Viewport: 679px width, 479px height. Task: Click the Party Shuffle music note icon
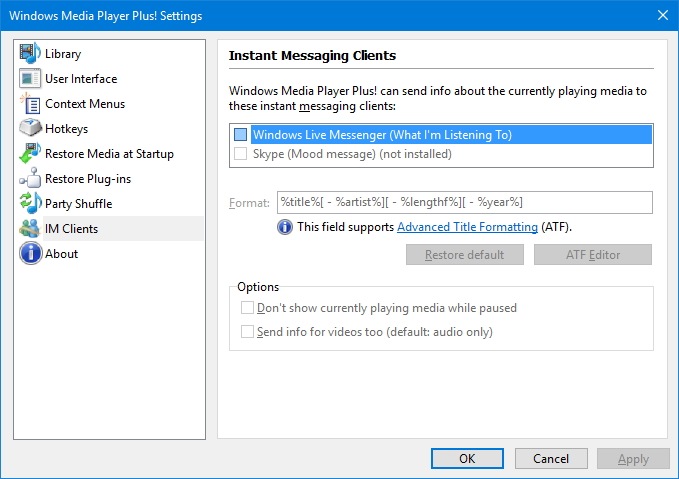click(x=30, y=203)
